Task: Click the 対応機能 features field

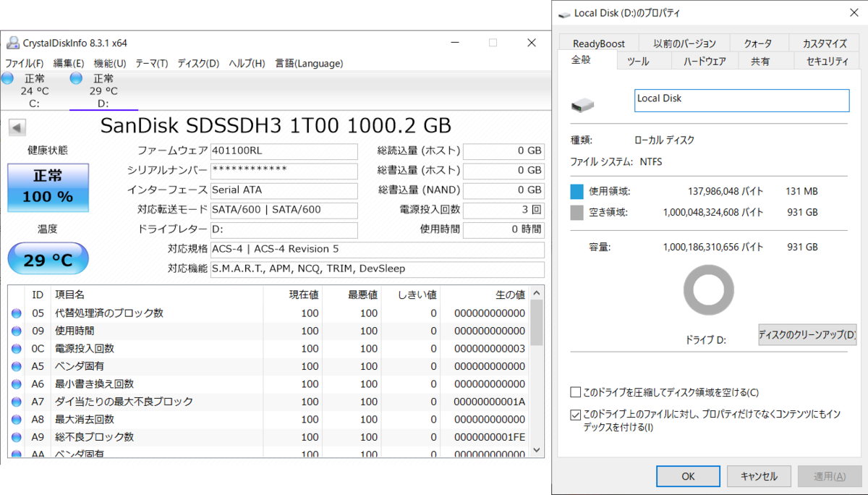Action: 377,269
